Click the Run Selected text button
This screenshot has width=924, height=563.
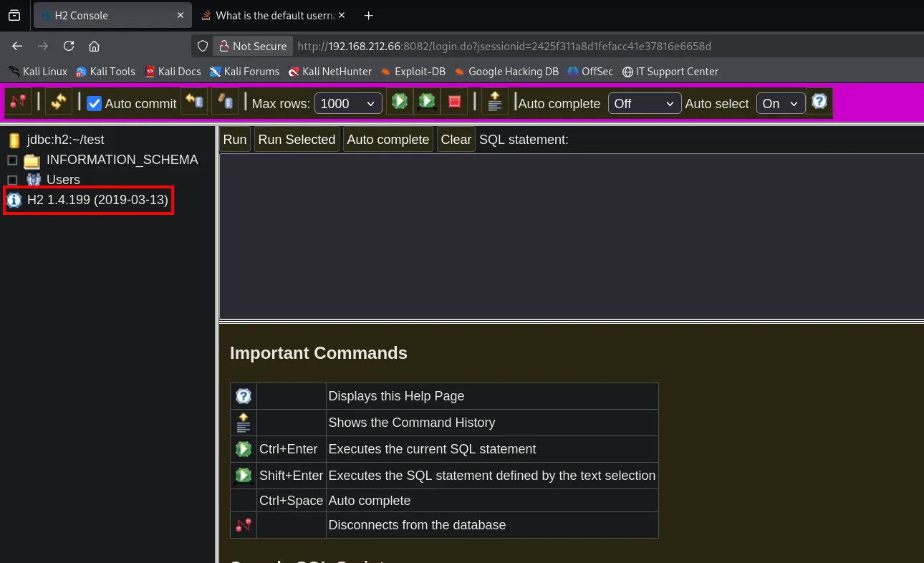coord(297,140)
